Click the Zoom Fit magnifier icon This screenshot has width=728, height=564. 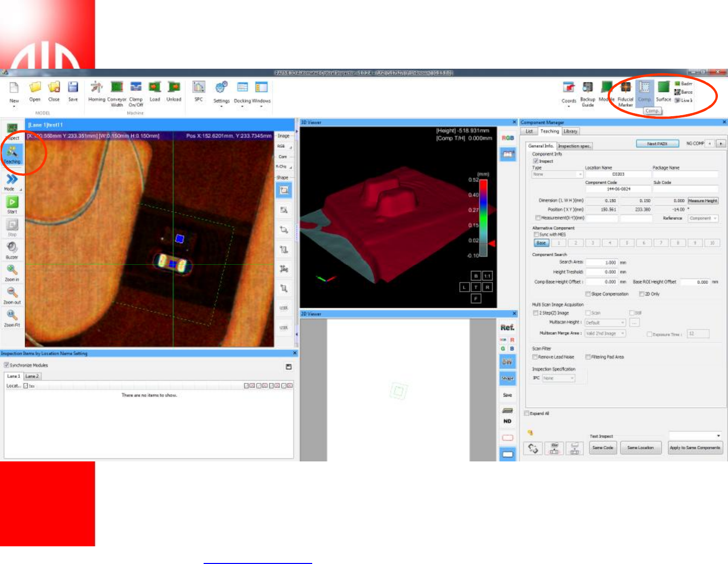tap(12, 315)
